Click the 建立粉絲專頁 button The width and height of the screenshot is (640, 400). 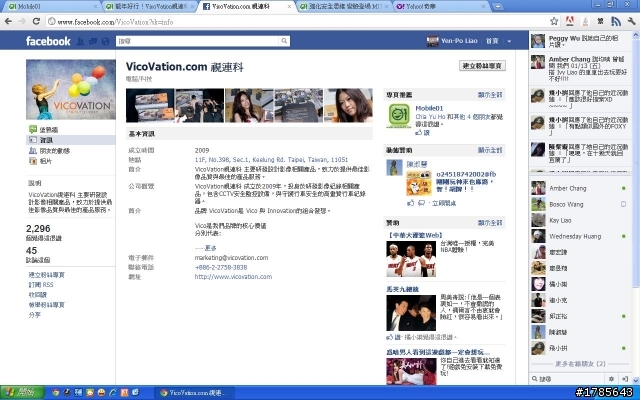pos(482,66)
